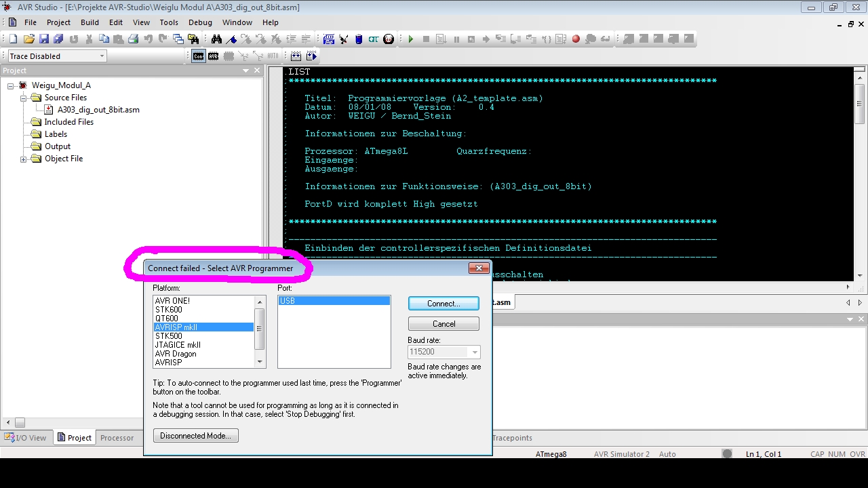Click the round face toolbar icon
The height and width of the screenshot is (488, 868).
click(389, 39)
